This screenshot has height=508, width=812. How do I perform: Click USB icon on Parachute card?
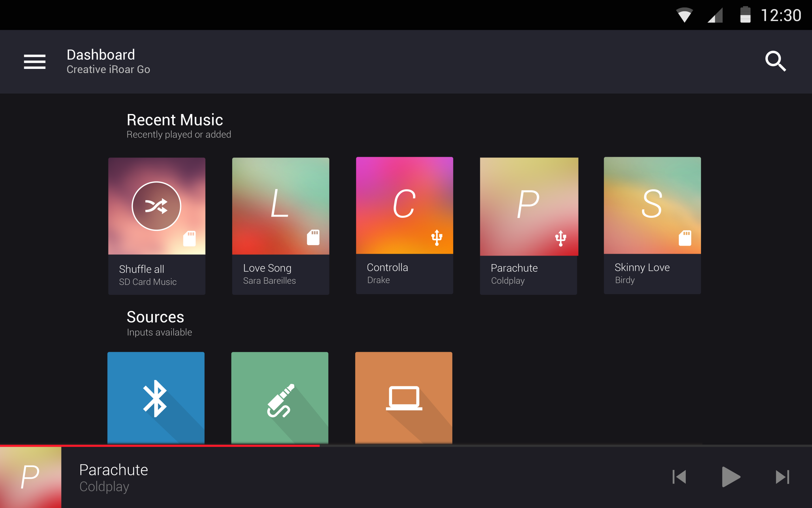561,238
